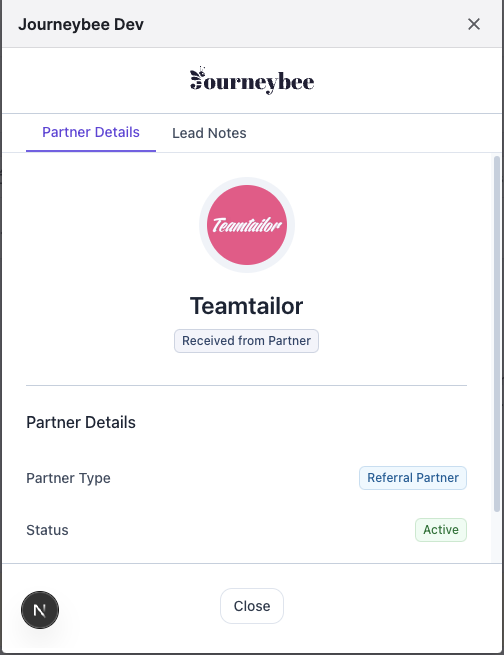Click the Referral Partner type badge

(413, 478)
